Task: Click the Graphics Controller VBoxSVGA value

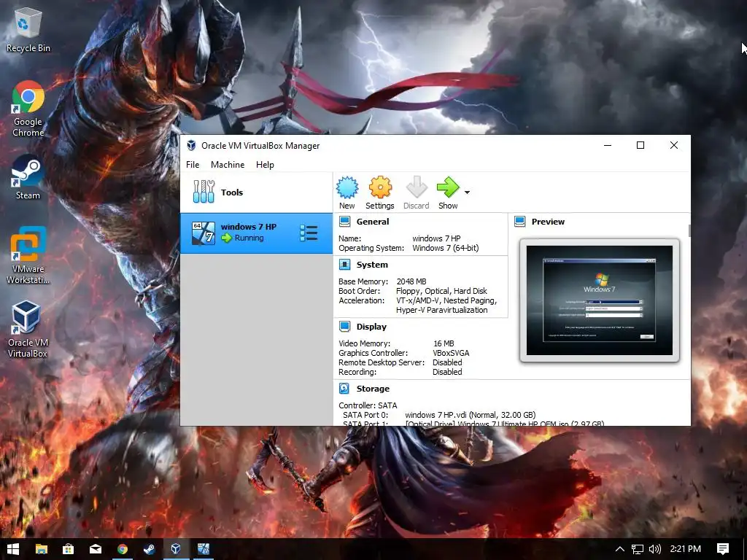Action: [451, 353]
